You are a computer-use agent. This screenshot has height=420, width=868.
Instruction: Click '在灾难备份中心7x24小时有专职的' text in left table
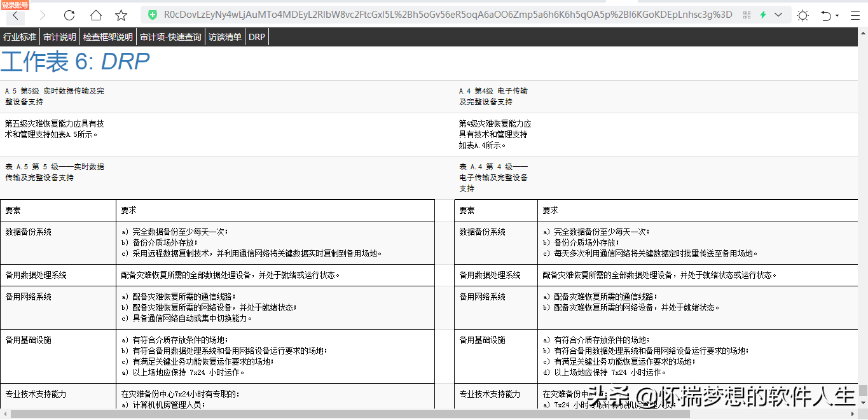coord(180,394)
